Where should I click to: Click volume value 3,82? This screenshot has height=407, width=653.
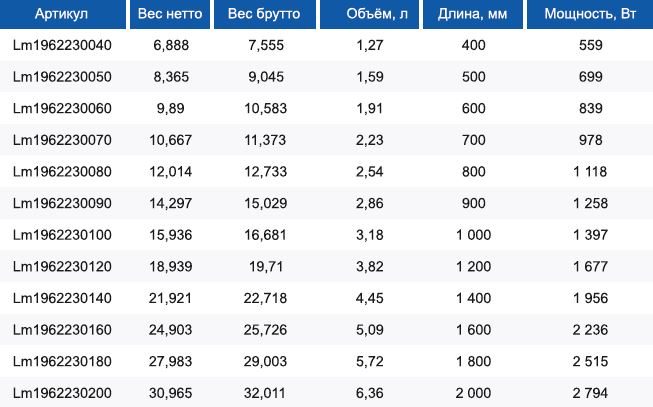click(370, 267)
